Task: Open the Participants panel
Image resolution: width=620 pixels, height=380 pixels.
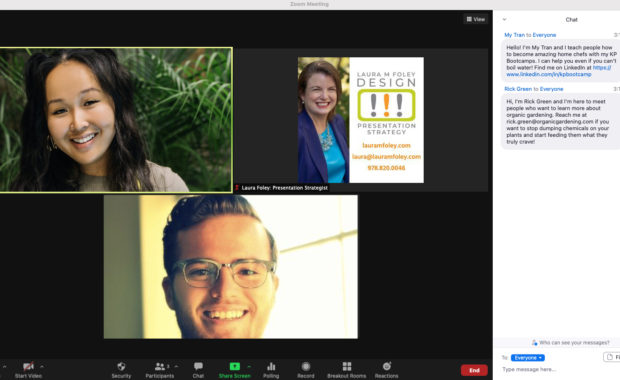Action: click(x=160, y=369)
